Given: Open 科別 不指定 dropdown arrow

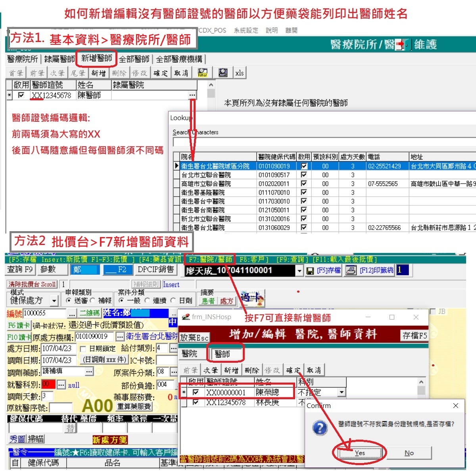Looking at the screenshot, I should [341, 392].
